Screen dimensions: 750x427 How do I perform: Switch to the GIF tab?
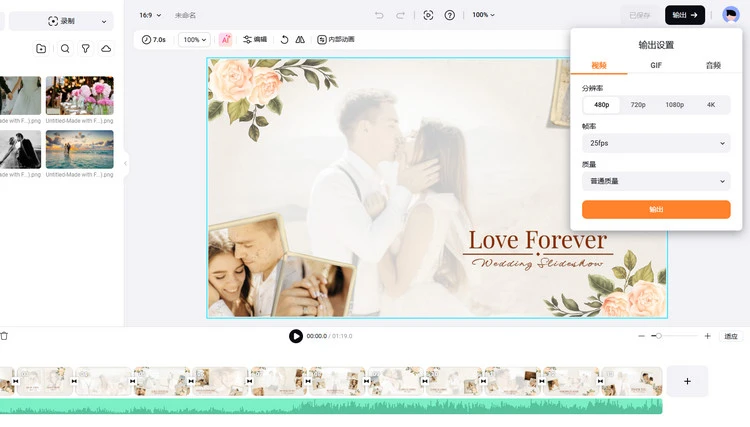656,65
